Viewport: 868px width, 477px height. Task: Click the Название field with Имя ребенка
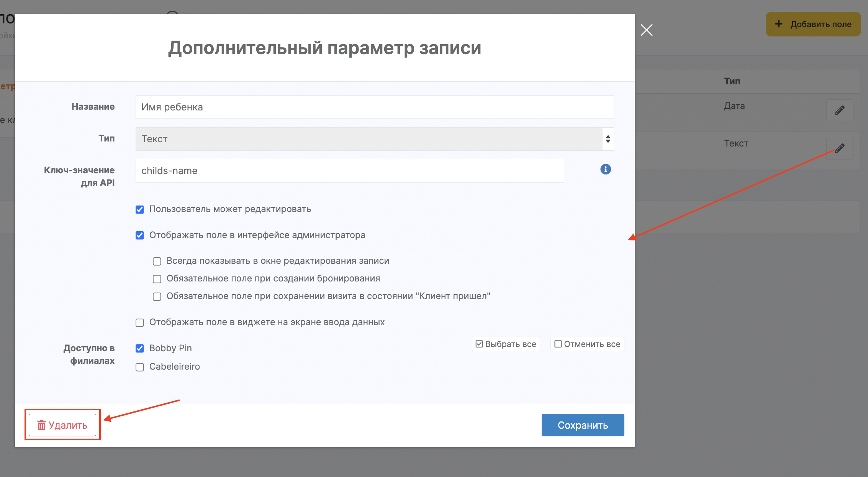(374, 107)
